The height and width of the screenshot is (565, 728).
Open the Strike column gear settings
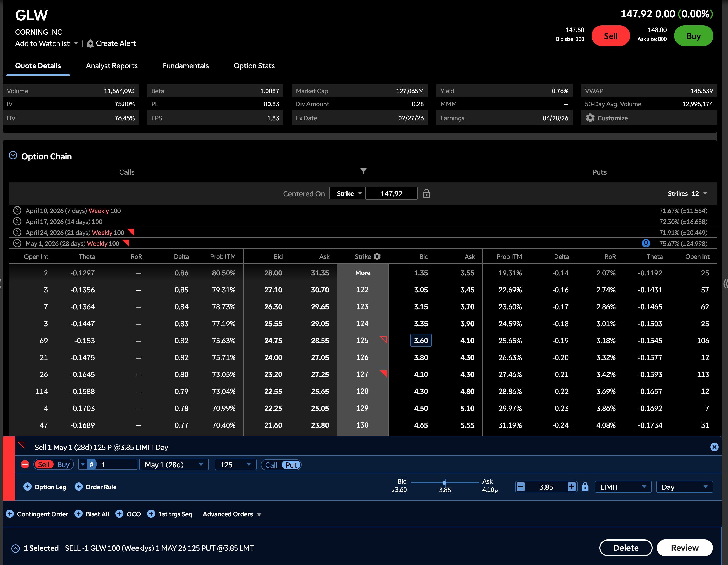(377, 256)
